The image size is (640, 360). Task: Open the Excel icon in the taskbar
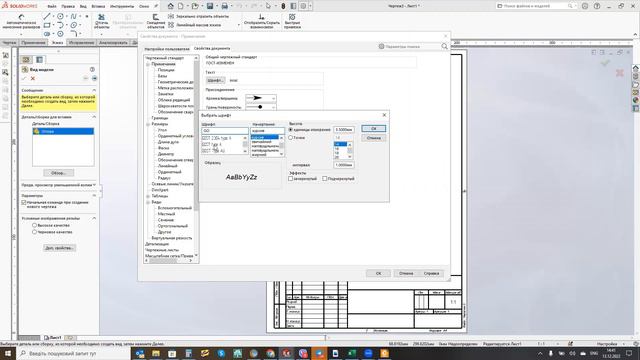pyautogui.click(x=351, y=353)
